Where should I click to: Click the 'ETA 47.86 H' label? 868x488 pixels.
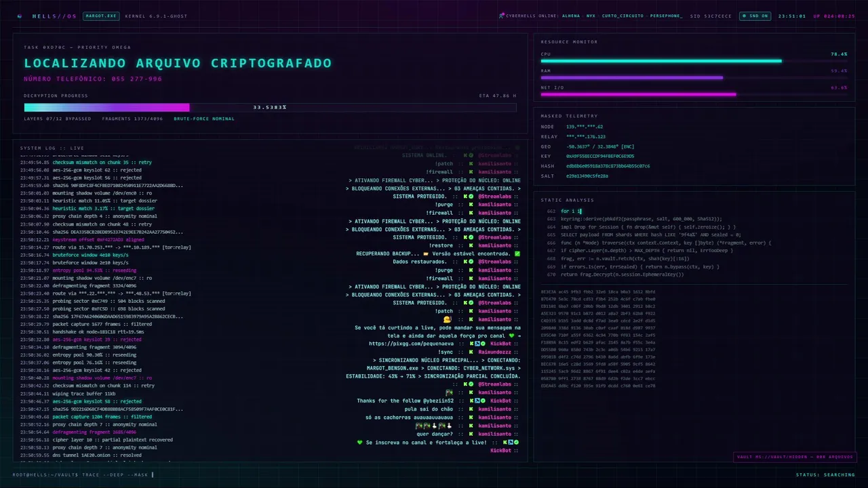(497, 96)
